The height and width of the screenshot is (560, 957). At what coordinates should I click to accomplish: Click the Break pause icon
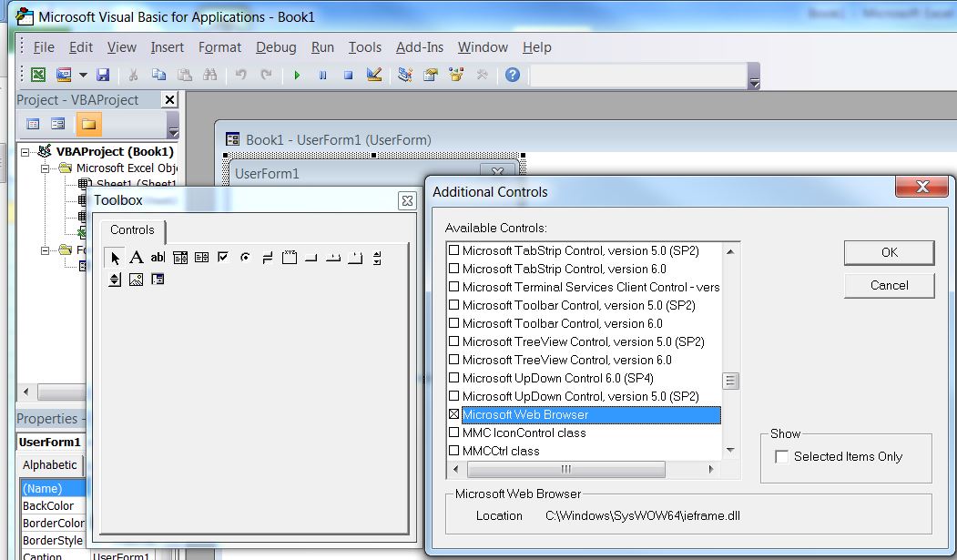[322, 75]
